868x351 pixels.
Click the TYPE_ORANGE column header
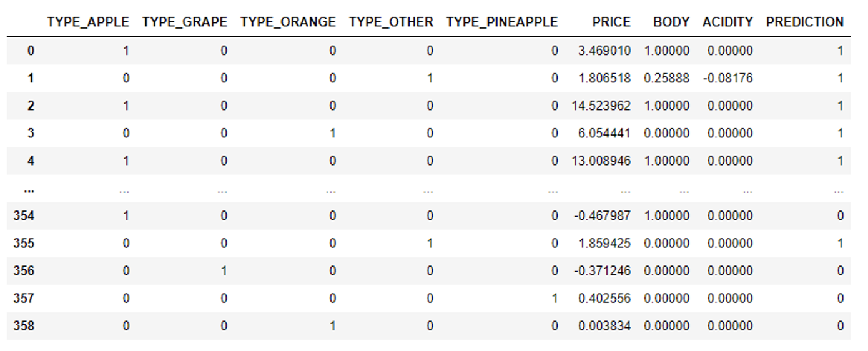[x=288, y=22]
